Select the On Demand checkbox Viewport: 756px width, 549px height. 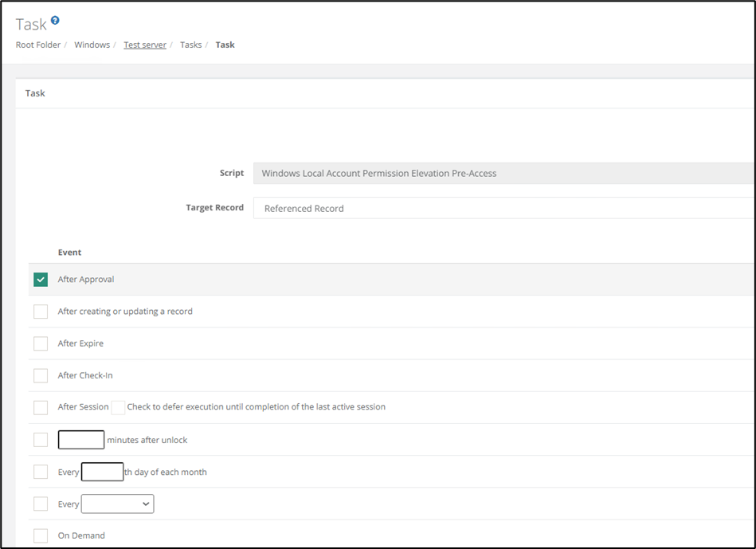click(x=41, y=535)
